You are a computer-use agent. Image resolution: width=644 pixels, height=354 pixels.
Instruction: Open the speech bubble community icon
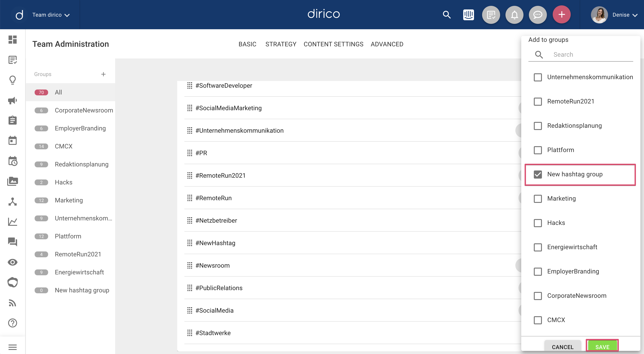[x=13, y=282]
